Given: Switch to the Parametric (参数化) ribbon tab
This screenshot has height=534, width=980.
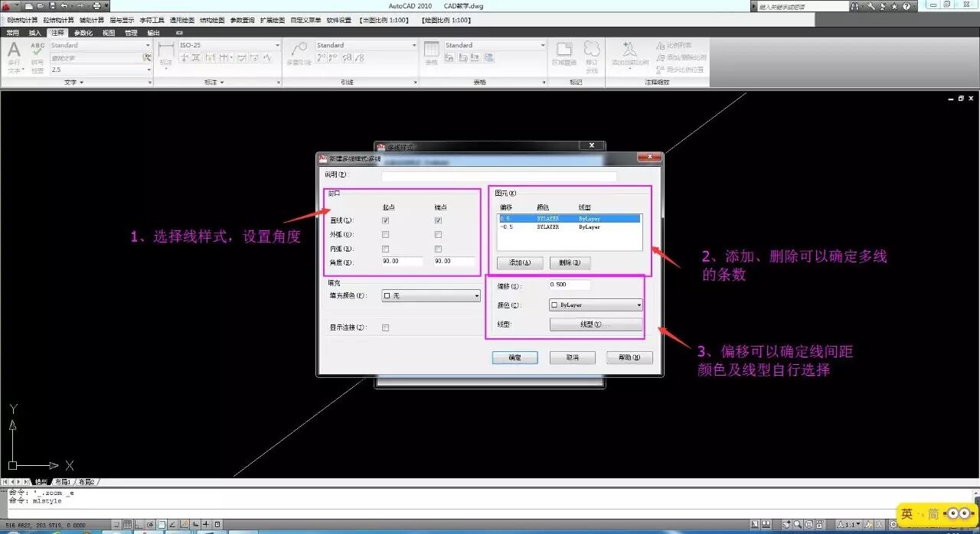Looking at the screenshot, I should [x=83, y=33].
